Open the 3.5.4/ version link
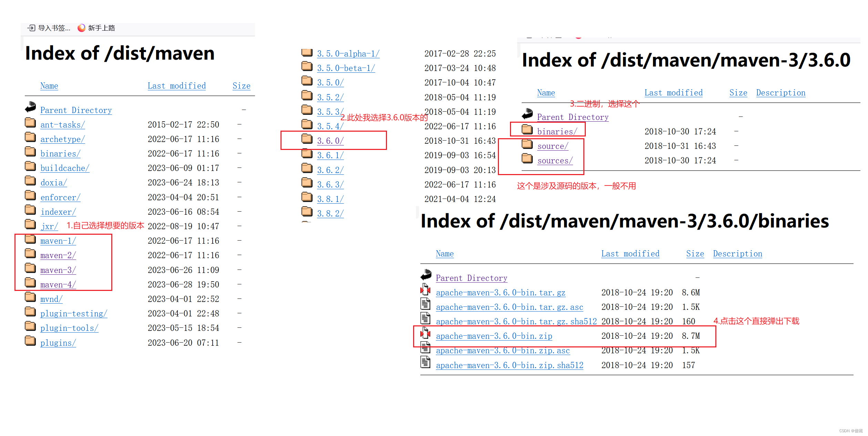Viewport: 868px width, 436px height. [330, 126]
